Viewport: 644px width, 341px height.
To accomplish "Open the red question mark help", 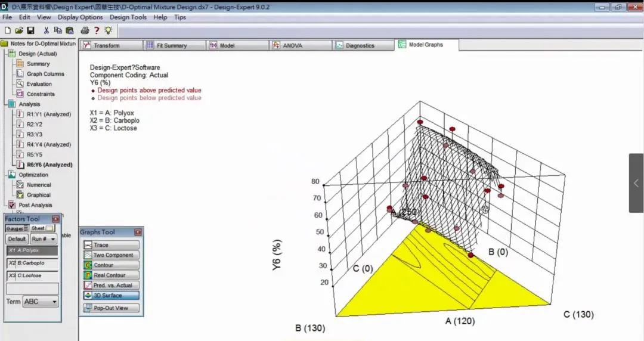I will pos(97,30).
